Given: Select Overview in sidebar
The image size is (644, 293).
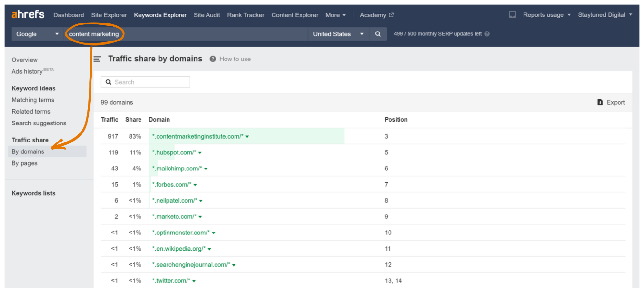Looking at the screenshot, I should click(x=24, y=60).
